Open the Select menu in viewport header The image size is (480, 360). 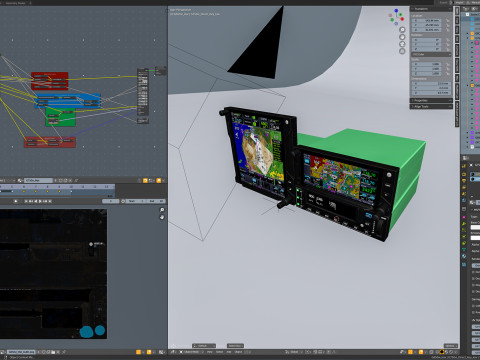[219, 352]
